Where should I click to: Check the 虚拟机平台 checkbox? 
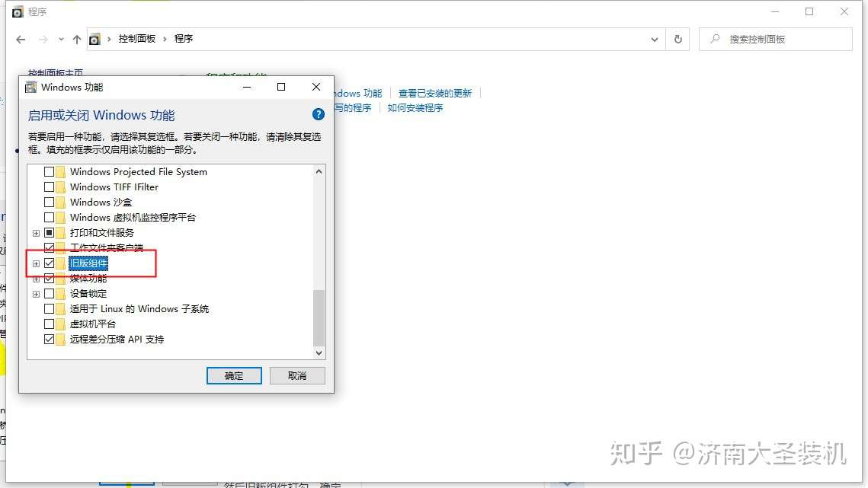(x=50, y=324)
